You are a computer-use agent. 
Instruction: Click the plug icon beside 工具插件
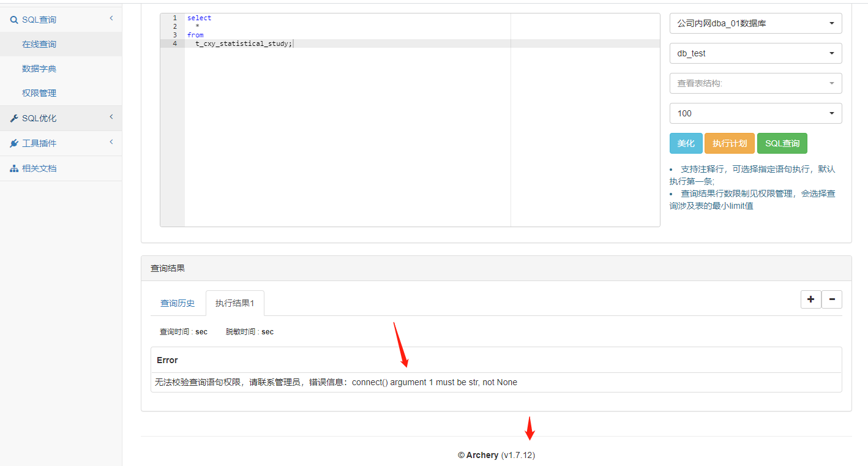point(14,143)
